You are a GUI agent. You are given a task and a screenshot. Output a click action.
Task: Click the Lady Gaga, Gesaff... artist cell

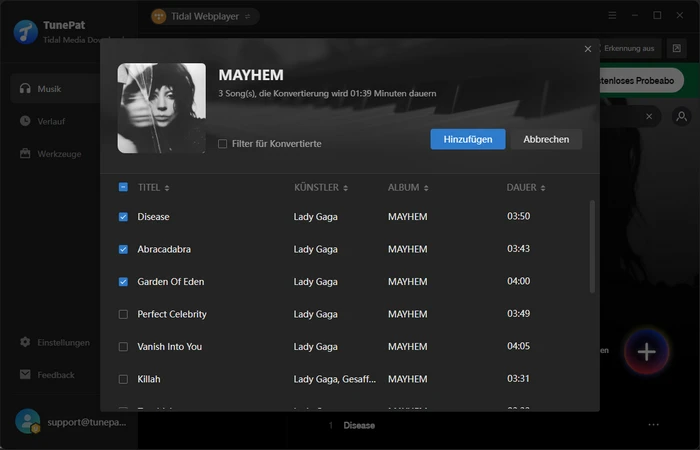[x=334, y=379]
